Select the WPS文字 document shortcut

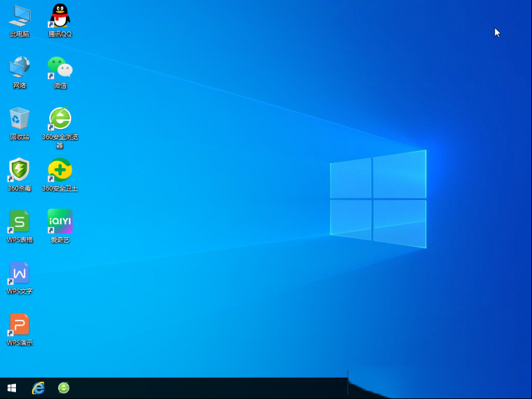point(19,278)
